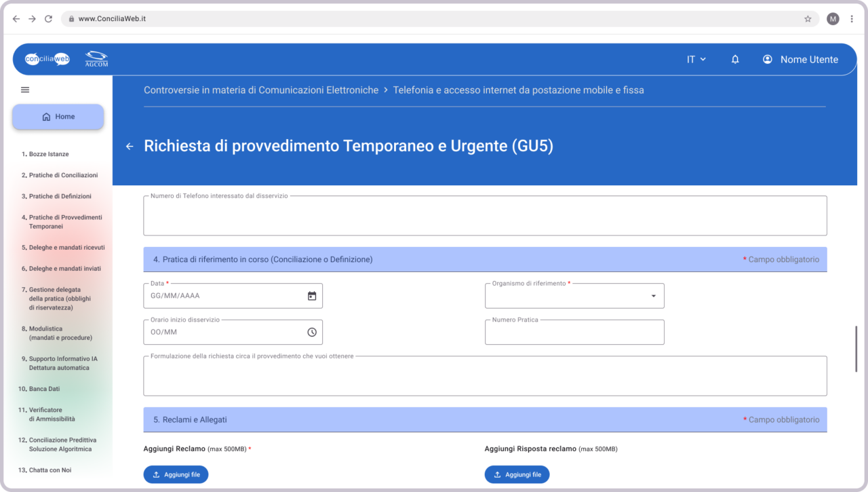Viewport: 868px width, 492px height.
Task: Open the user account icon
Action: point(768,60)
